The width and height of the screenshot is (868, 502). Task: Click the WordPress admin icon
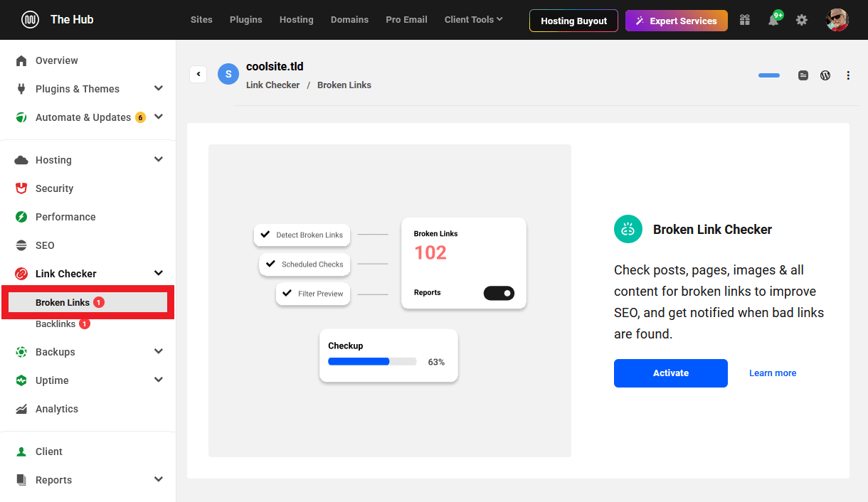coord(825,75)
